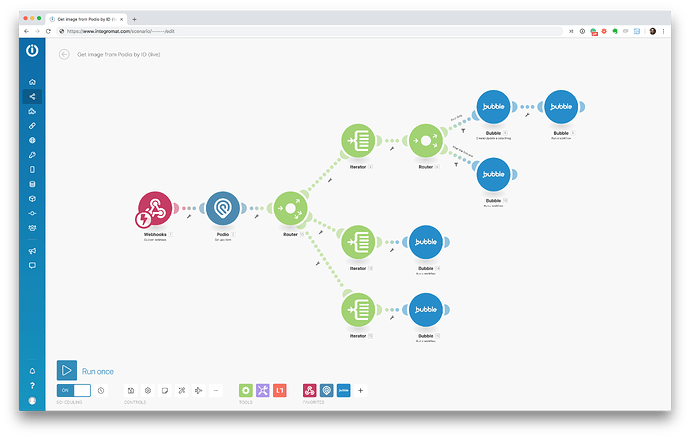Open the top-right Bubble module

[x=561, y=107]
